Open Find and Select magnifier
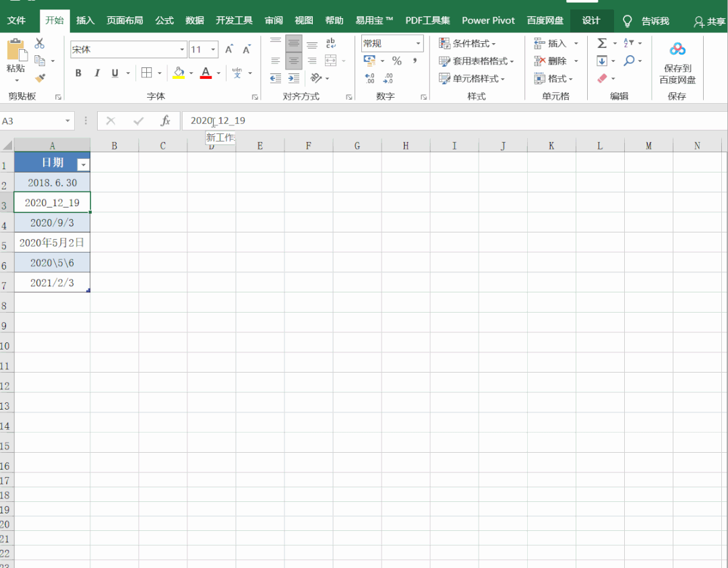The height and width of the screenshot is (568, 728). [x=629, y=61]
